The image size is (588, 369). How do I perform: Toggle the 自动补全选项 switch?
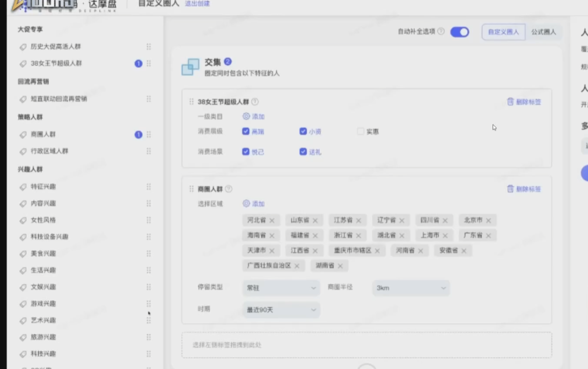click(459, 32)
